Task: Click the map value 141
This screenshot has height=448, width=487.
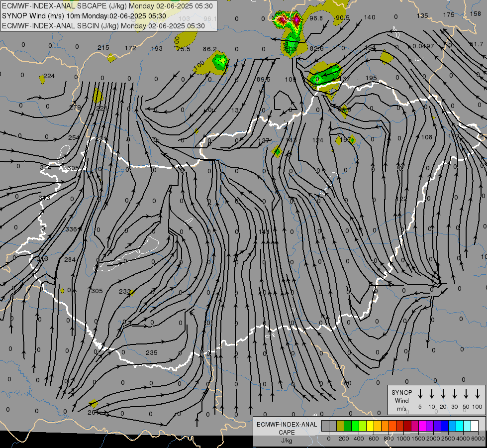Action: [x=264, y=232]
